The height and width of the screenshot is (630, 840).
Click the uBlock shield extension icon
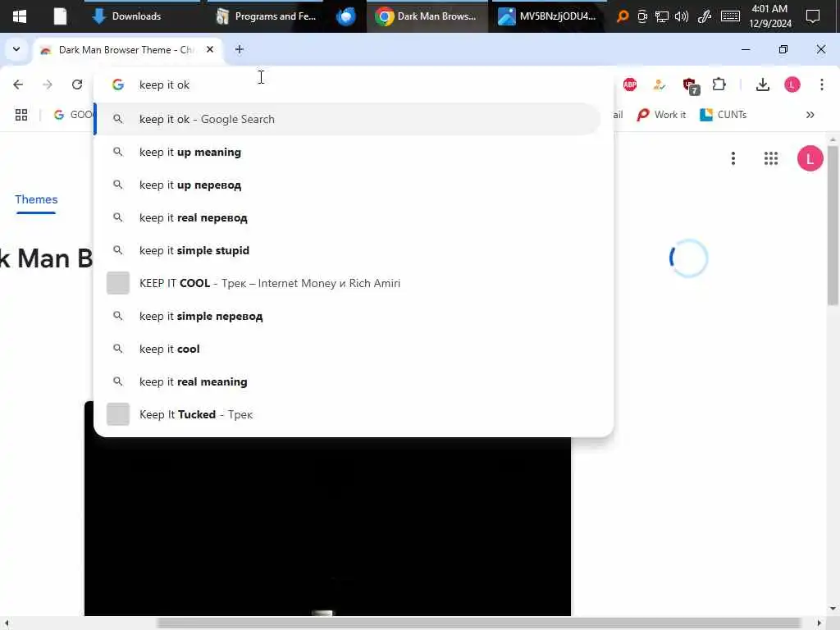[x=691, y=85]
